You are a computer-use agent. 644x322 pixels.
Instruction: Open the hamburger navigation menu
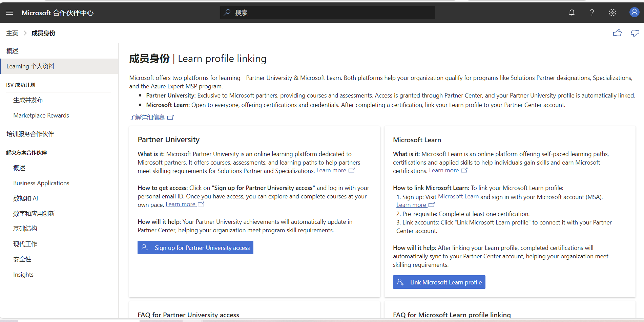pyautogui.click(x=9, y=13)
